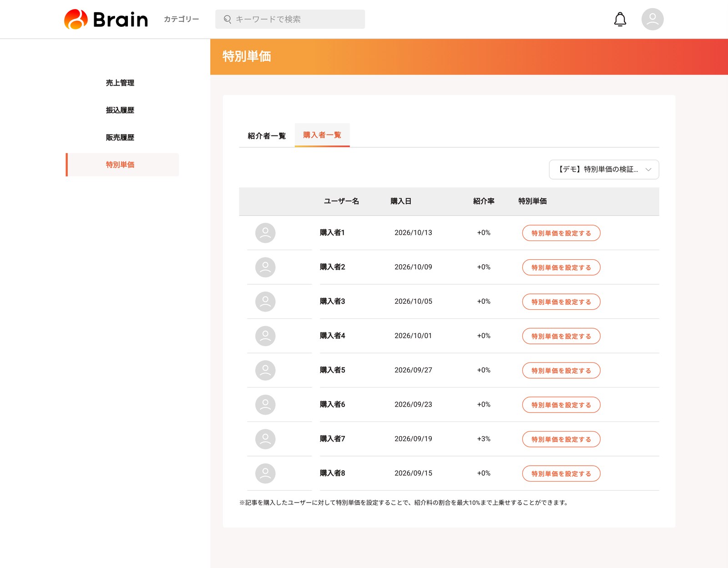Focus the キーワードで検索 search field
This screenshot has width=728, height=568.
pos(290,19)
